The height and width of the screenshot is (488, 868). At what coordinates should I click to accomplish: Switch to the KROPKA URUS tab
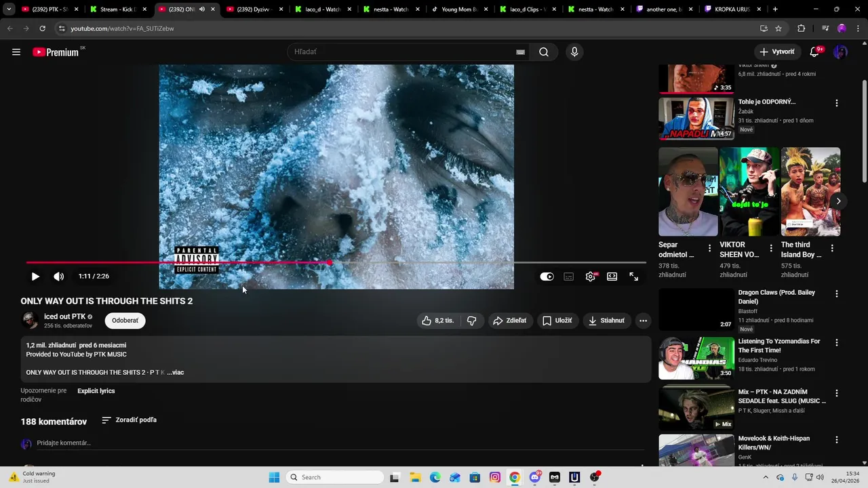pyautogui.click(x=732, y=9)
